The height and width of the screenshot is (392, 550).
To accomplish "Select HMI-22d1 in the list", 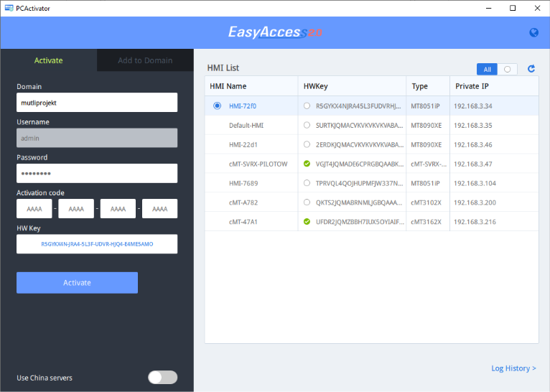I will pos(243,144).
